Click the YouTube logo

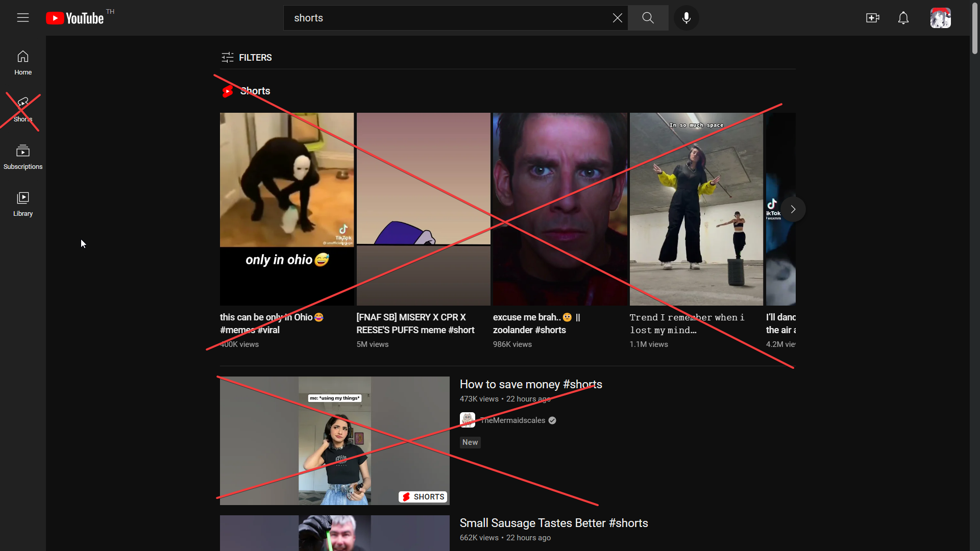(x=75, y=18)
